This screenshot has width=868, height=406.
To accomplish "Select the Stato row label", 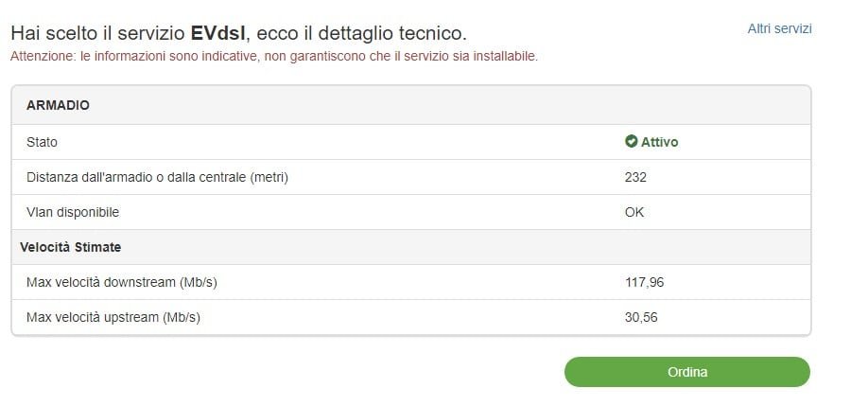I will coord(42,142).
